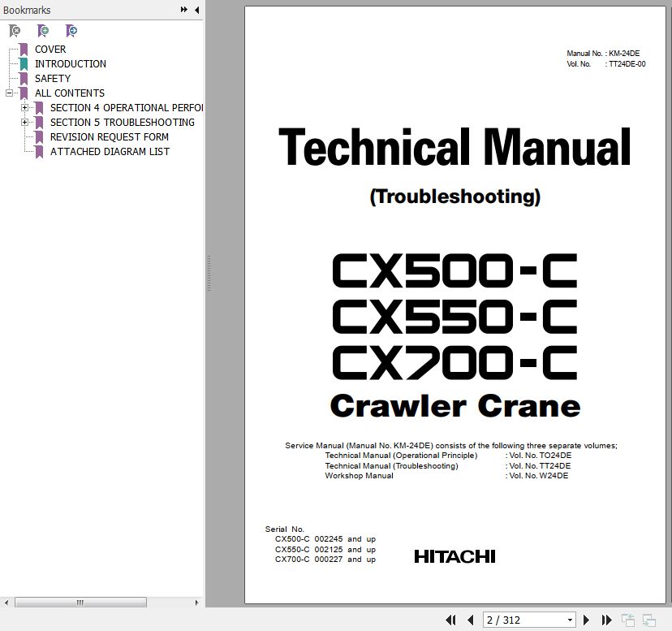Screen dimensions: 672x631
Task: Open SECTION 4 OPERATIONAL PERFORMANCE bookmark
Action: coord(127,108)
